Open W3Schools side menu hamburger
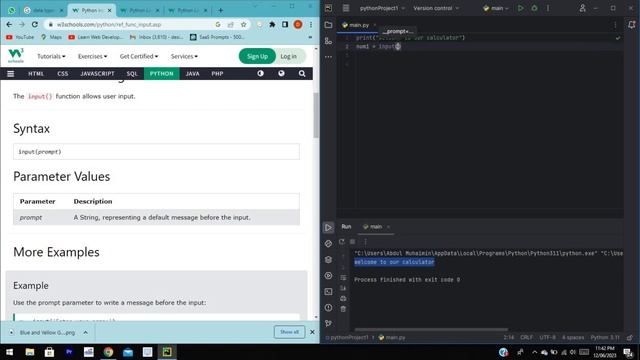The image size is (640, 360). click(x=11, y=73)
